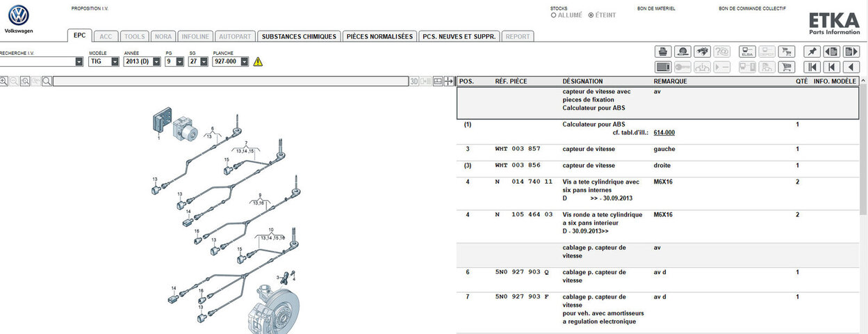The image size is (868, 334).
Task: Zoom in on the illustration
Action: [3, 81]
